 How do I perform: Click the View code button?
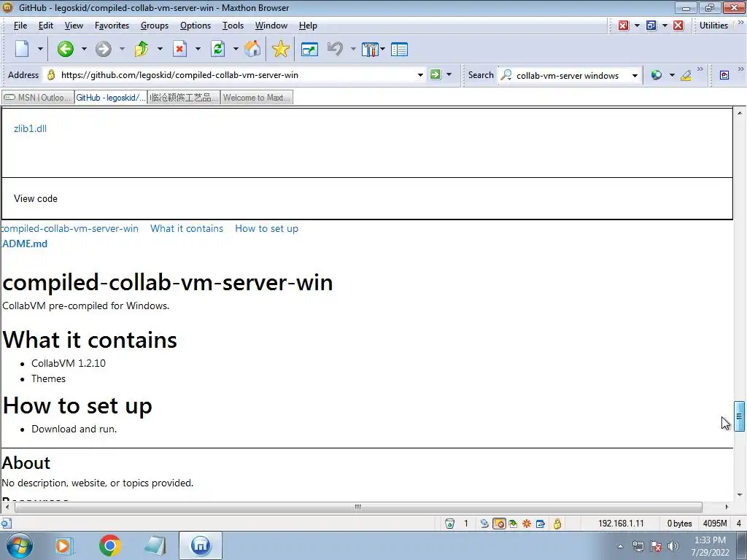(36, 198)
